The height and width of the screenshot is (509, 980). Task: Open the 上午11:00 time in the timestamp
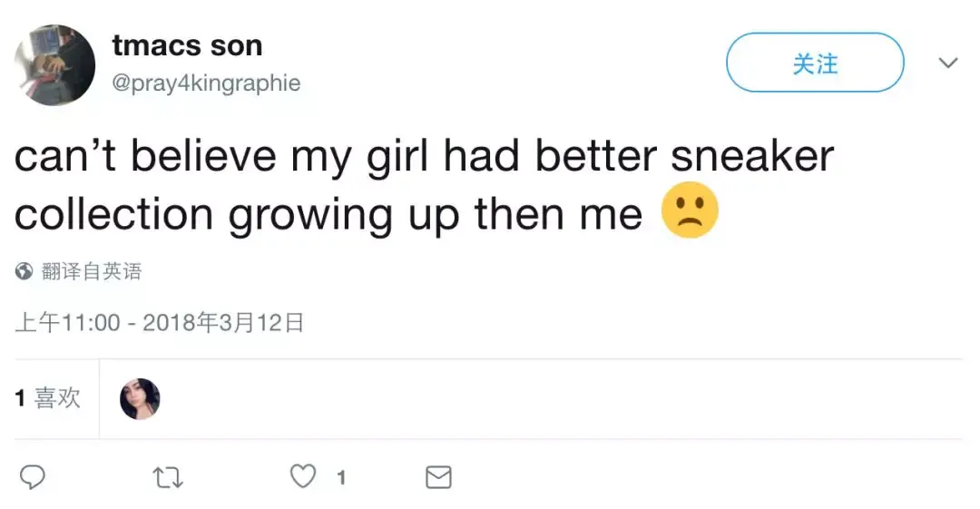click(67, 322)
